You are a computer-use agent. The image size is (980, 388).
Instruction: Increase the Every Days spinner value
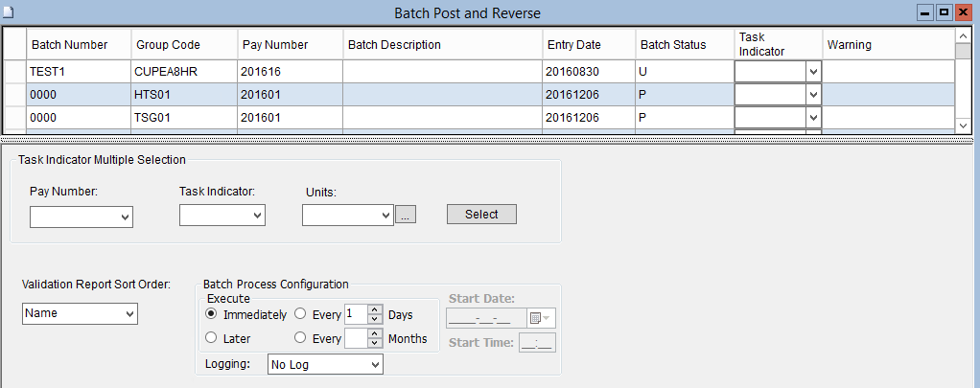(374, 309)
